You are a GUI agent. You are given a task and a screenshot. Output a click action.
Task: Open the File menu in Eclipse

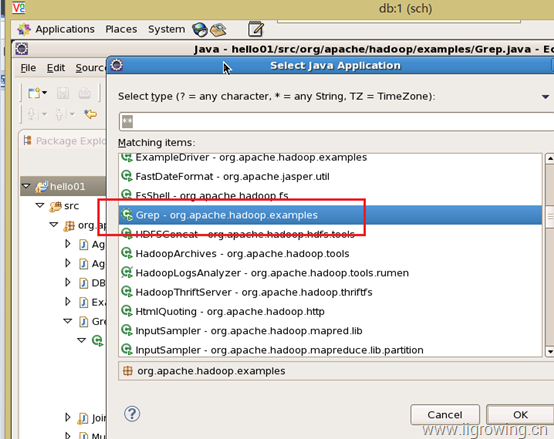28,68
